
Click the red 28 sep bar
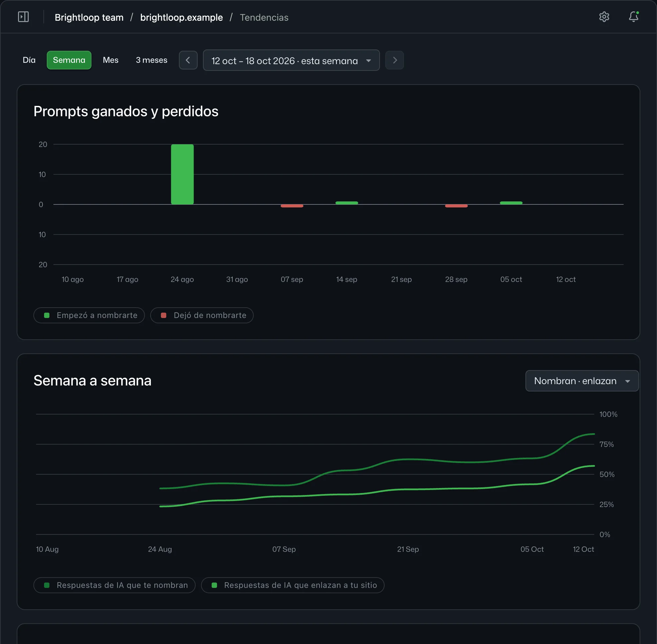(x=456, y=206)
